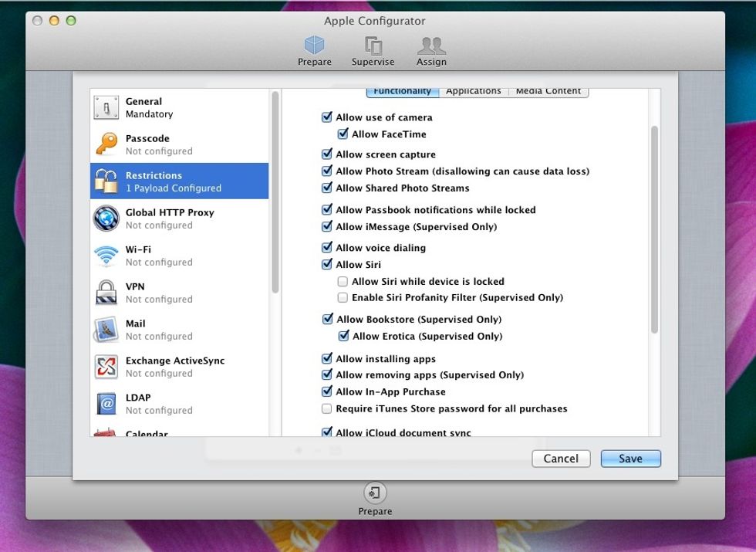Click the VPN lock icon
The height and width of the screenshot is (552, 756).
[x=106, y=293]
